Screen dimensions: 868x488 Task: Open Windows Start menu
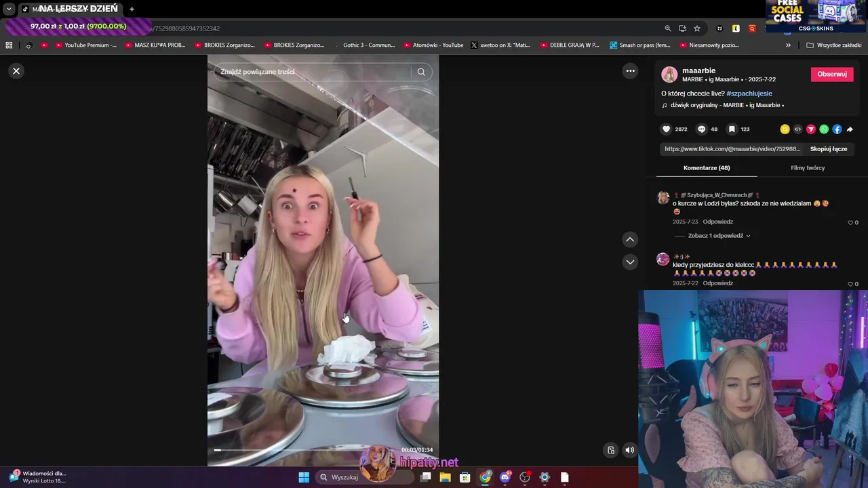[x=304, y=477]
